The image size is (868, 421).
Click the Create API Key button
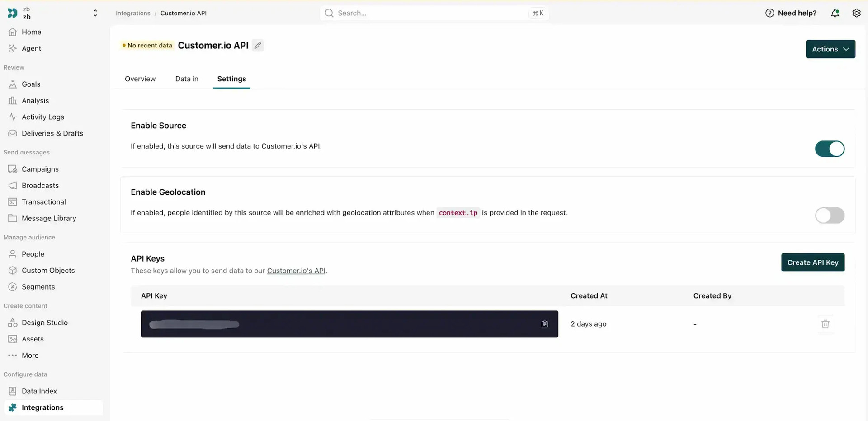[813, 262]
